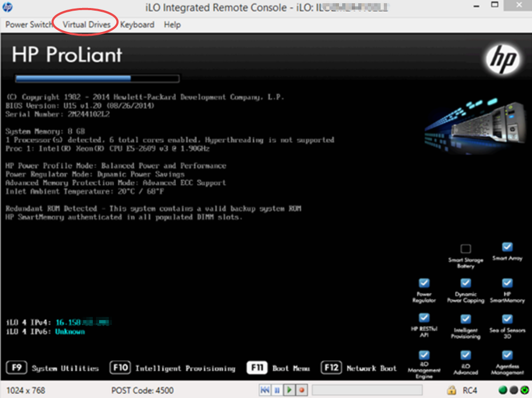Open the Power Switch menu
This screenshot has width=532, height=398.
29,25
